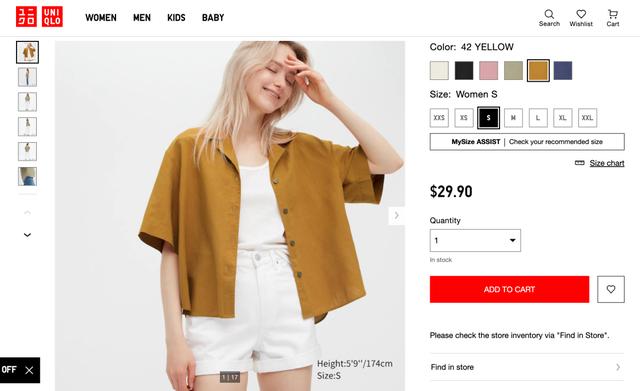Go to next product image arrow
Image resolution: width=640 pixels, height=391 pixels.
396,215
